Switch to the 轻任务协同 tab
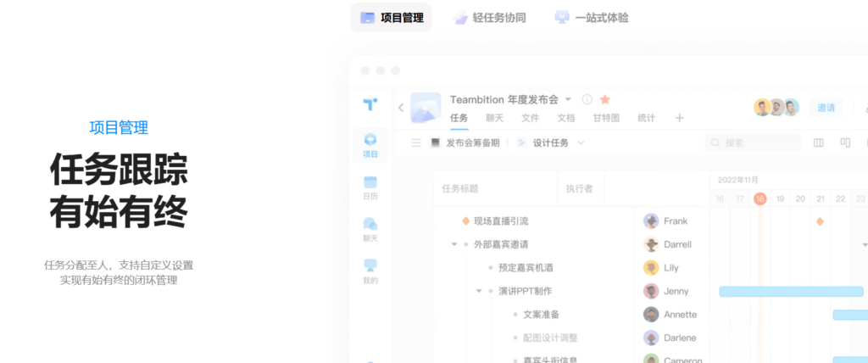Image resolution: width=868 pixels, height=363 pixels. coord(489,18)
